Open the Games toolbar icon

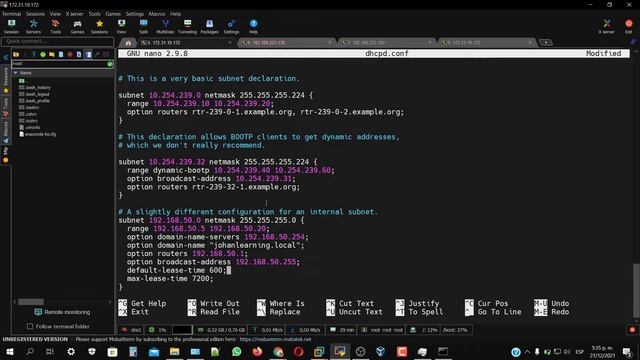click(x=77, y=27)
